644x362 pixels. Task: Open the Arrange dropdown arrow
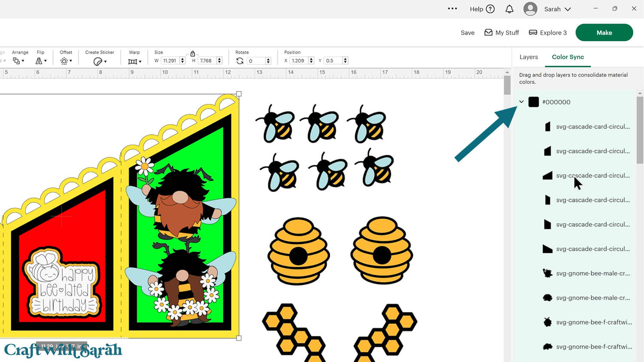[x=23, y=61]
